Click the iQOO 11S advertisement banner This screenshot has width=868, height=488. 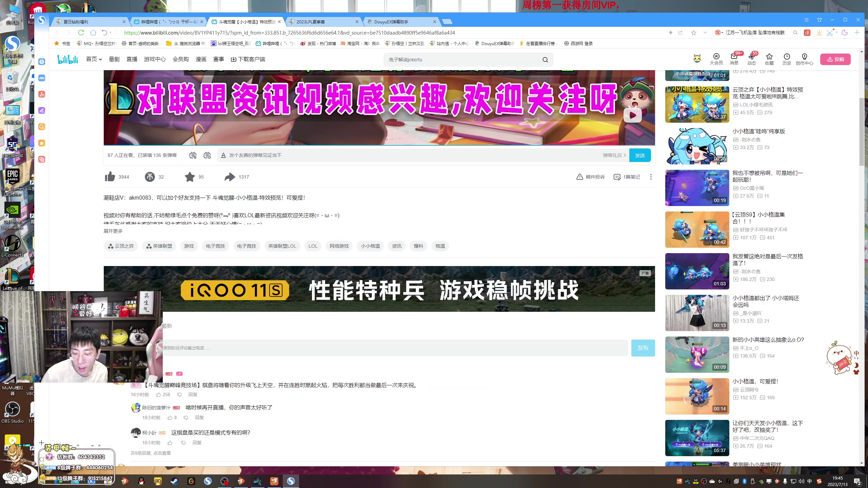point(379,289)
